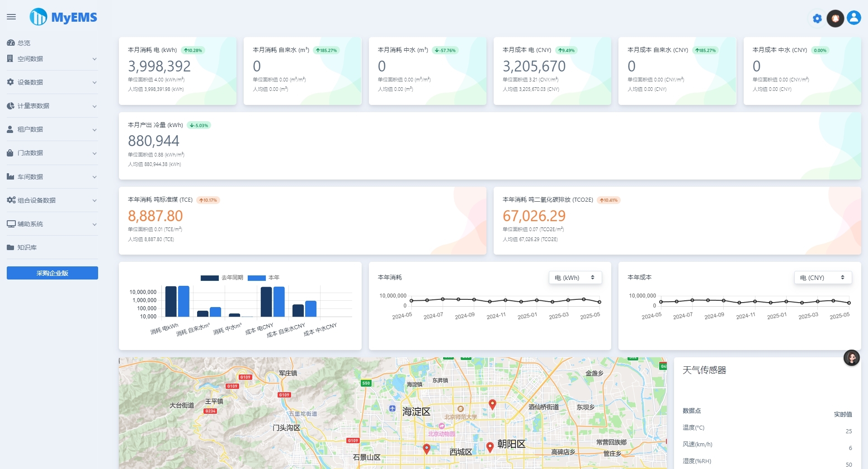The image size is (868, 469).
Task: Expand the 空间数据 menu chevron
Action: coord(94,59)
